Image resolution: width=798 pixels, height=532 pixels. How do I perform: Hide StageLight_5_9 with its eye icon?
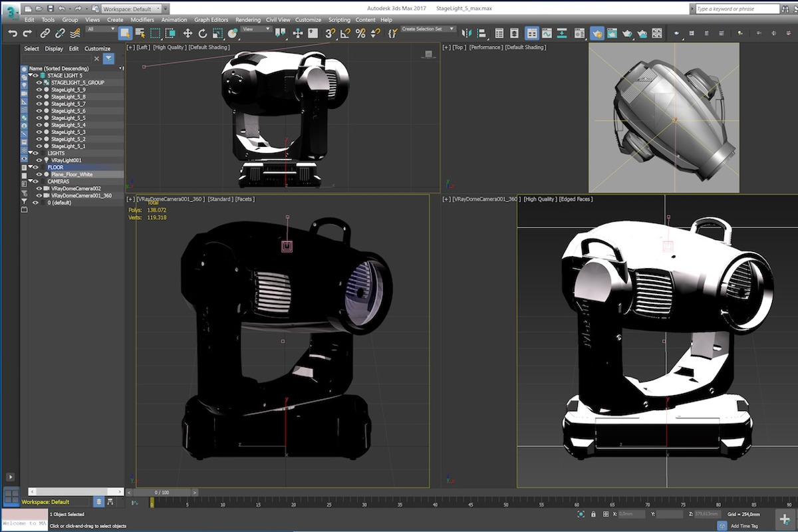tap(39, 90)
